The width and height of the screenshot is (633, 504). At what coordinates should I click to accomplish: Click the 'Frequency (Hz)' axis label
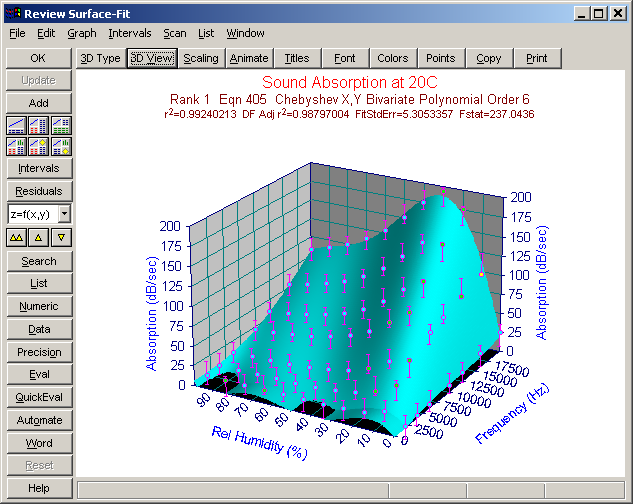512,413
